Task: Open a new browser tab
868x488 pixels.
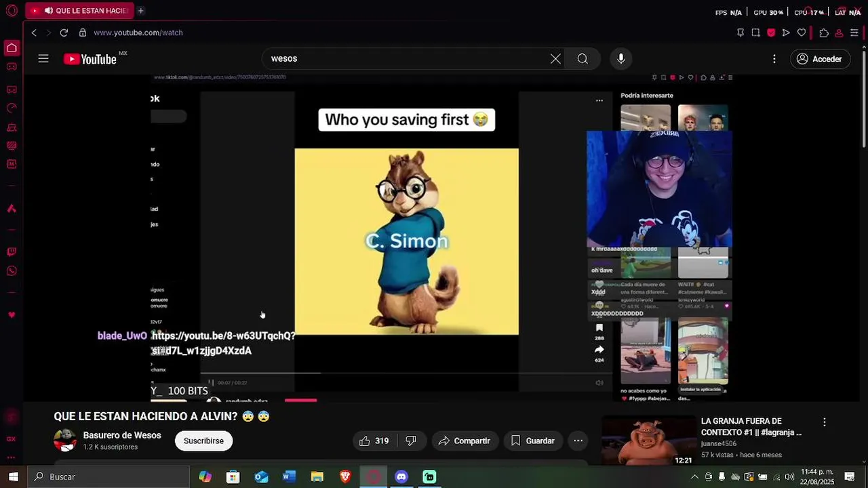Action: click(x=140, y=11)
